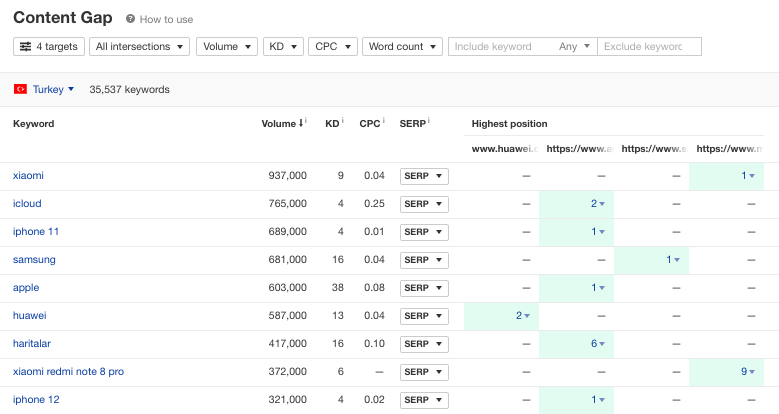This screenshot has height=414, width=779.
Task: Open the iphone 12 keyword link
Action: 36,400
